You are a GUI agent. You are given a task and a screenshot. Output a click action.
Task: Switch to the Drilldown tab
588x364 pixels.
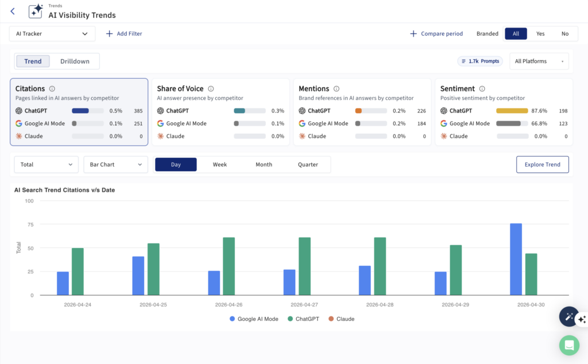tap(75, 61)
